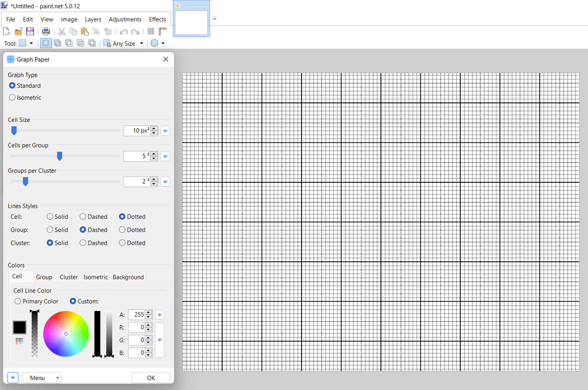Crop image to selection
The height and width of the screenshot is (390, 588).
click(96, 31)
